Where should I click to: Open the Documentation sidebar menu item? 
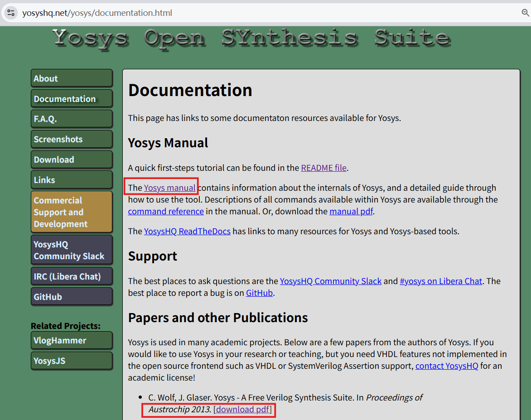pos(72,99)
